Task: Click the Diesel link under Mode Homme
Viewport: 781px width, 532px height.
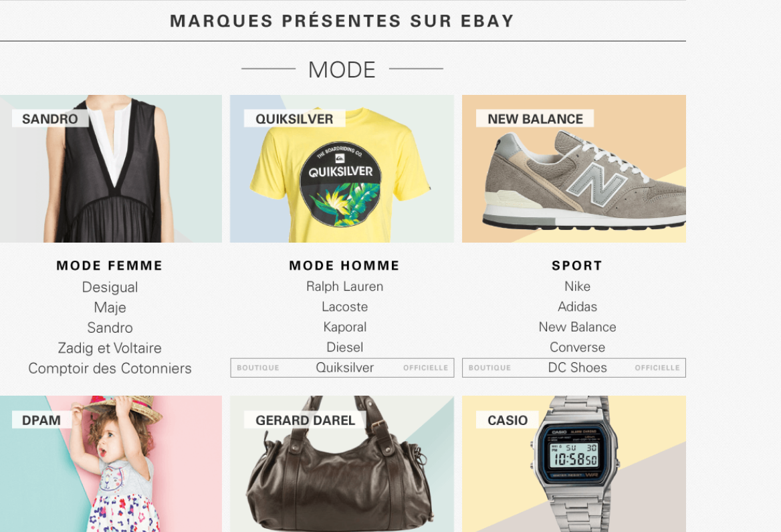Action: click(x=344, y=347)
